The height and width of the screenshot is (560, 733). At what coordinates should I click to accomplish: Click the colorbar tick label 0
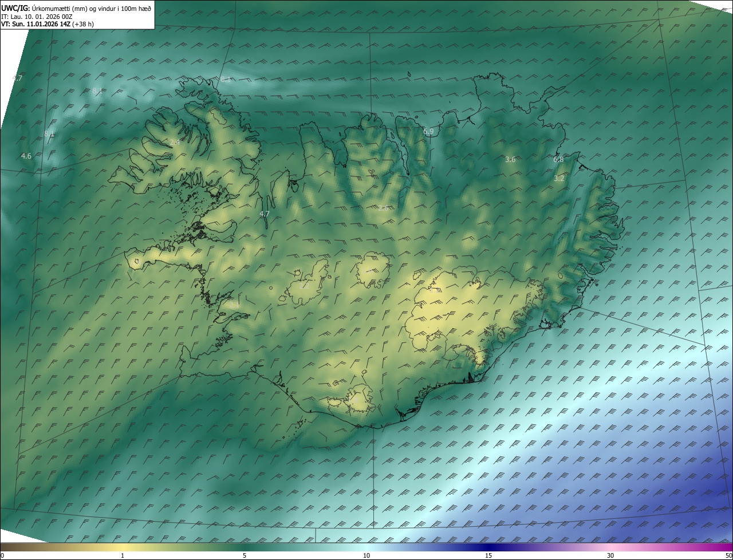click(2, 556)
